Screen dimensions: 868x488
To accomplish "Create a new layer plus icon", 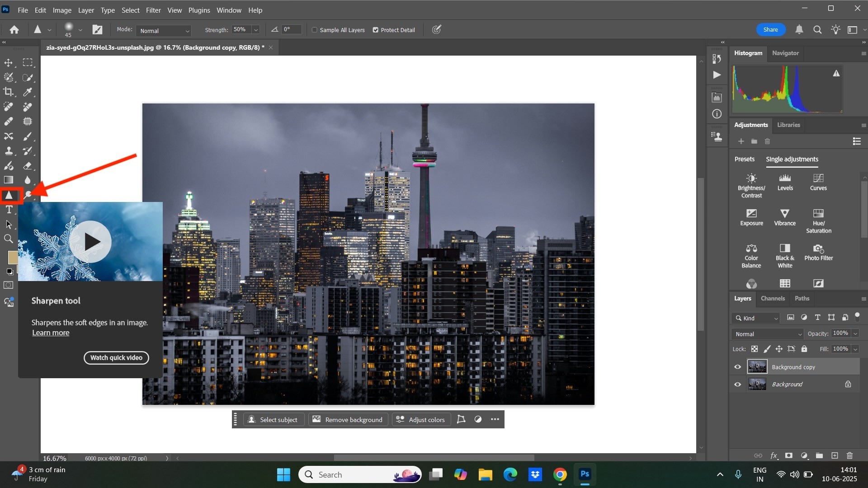I will [835, 455].
